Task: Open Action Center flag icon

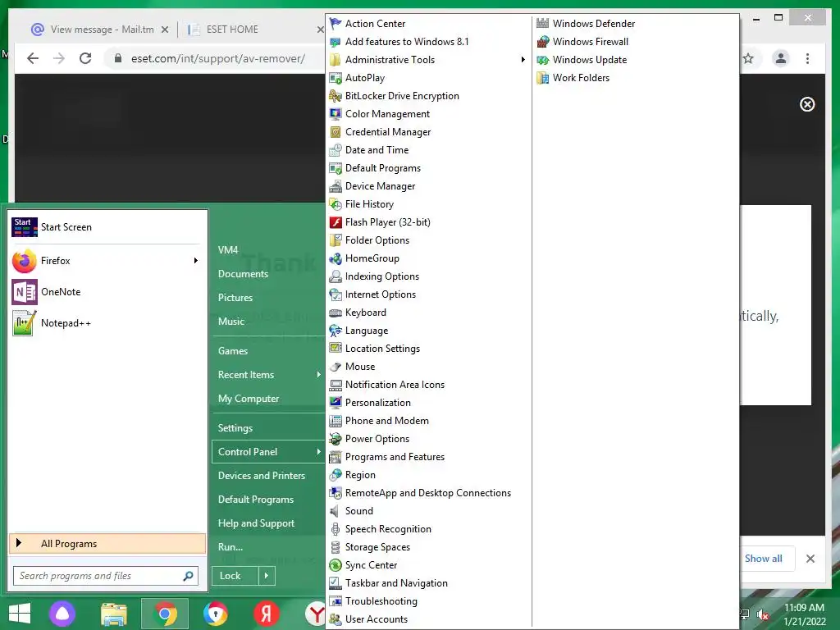Action: 336,24
